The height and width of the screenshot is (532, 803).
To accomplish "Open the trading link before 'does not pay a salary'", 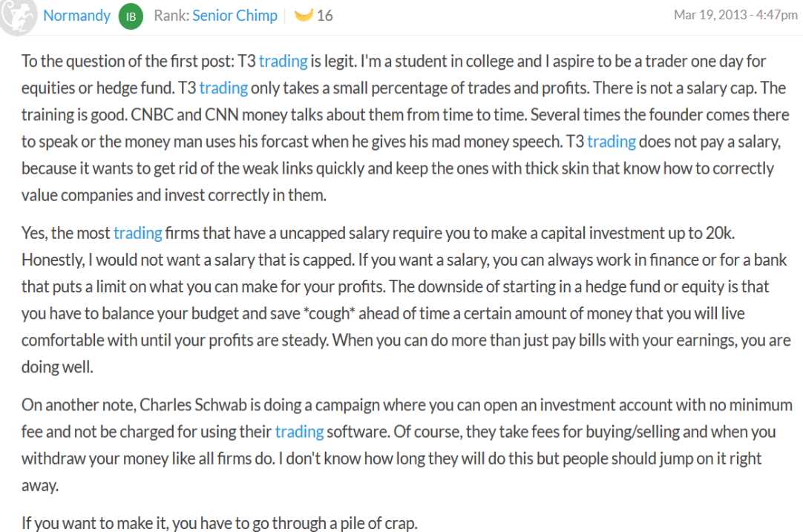I will coord(611,141).
